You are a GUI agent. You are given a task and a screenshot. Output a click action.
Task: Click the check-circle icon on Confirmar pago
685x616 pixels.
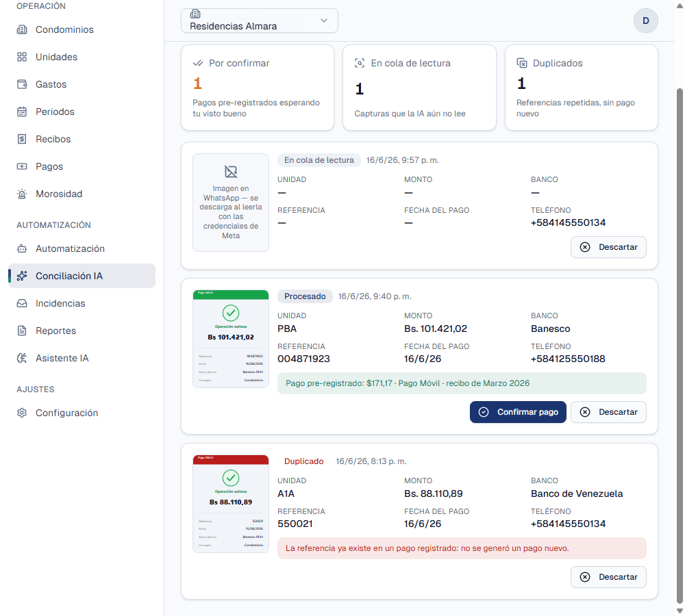point(484,412)
